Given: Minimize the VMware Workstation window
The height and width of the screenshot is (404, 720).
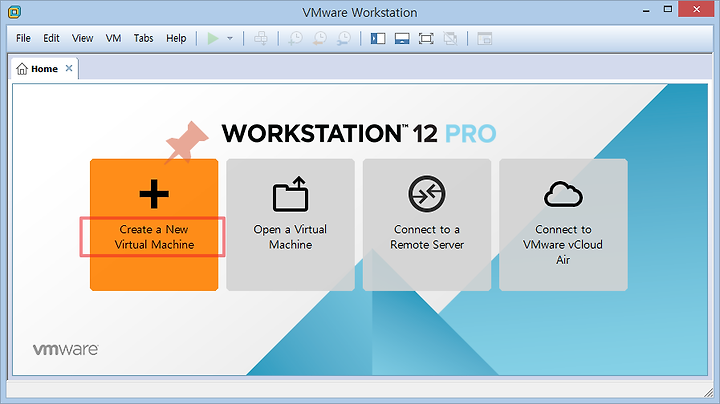Looking at the screenshot, I should pos(646,11).
